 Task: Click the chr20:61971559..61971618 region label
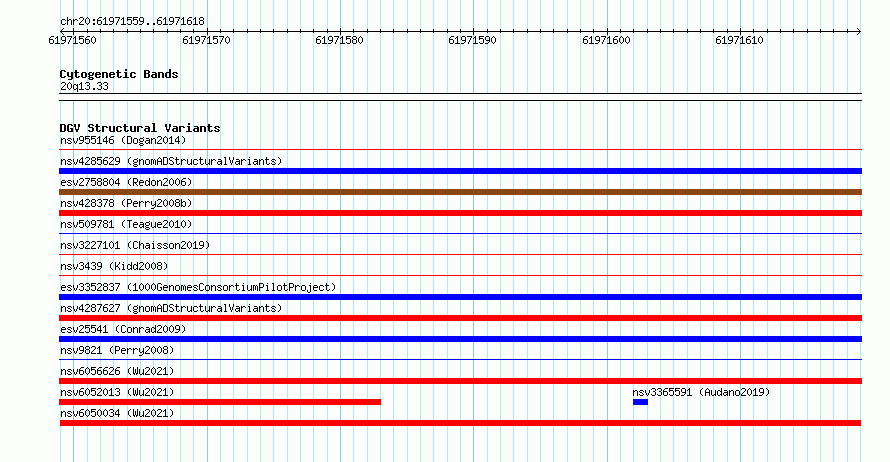click(132, 21)
